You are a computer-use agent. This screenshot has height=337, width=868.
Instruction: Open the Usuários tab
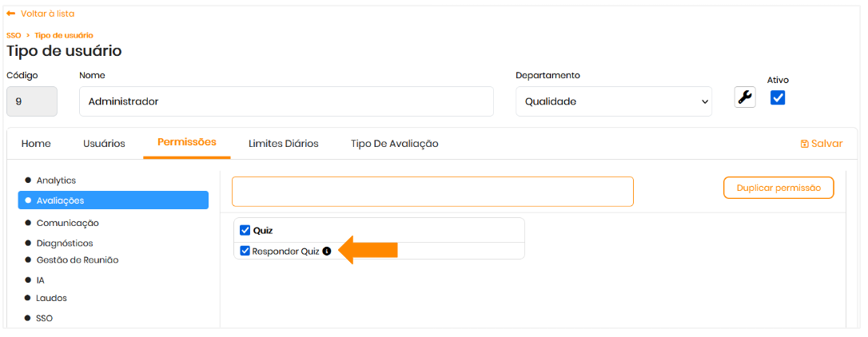click(104, 144)
